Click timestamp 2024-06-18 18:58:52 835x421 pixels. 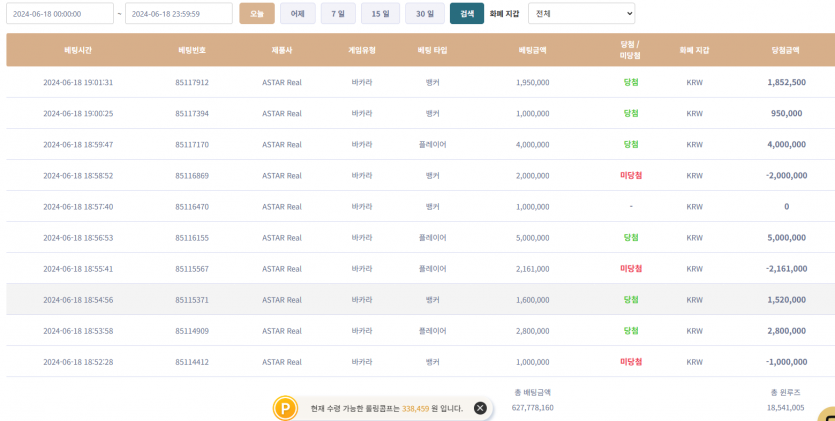click(x=78, y=176)
